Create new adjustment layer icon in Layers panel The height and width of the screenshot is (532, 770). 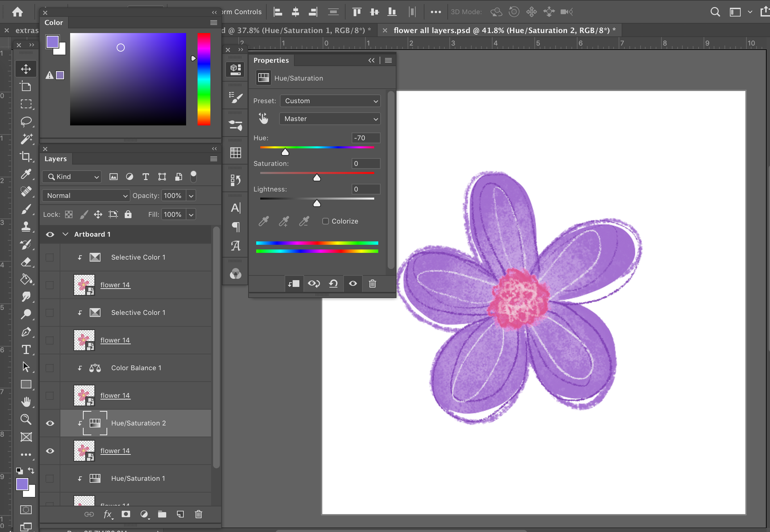144,514
